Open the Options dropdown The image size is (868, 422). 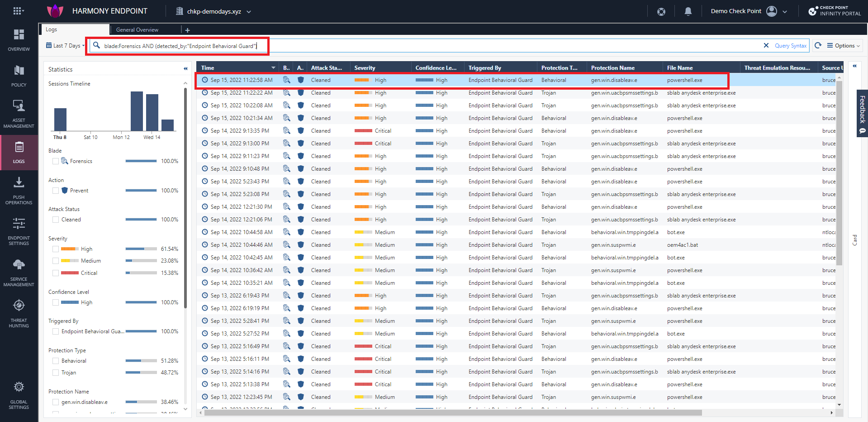point(844,45)
